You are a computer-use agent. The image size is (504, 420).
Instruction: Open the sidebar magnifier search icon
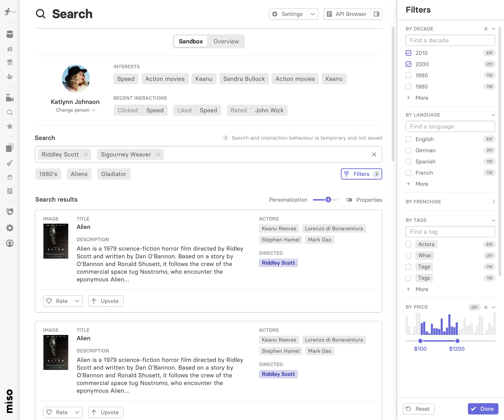pos(10,112)
